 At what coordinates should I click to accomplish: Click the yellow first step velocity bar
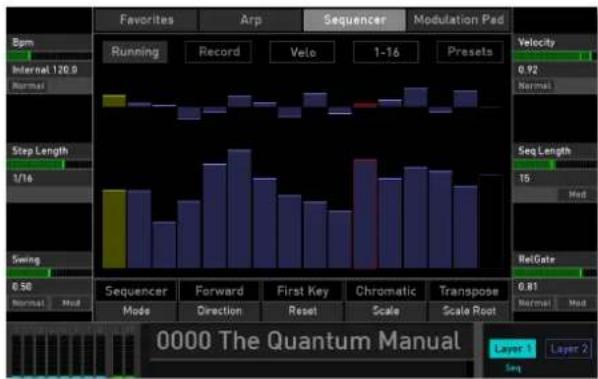click(x=114, y=229)
